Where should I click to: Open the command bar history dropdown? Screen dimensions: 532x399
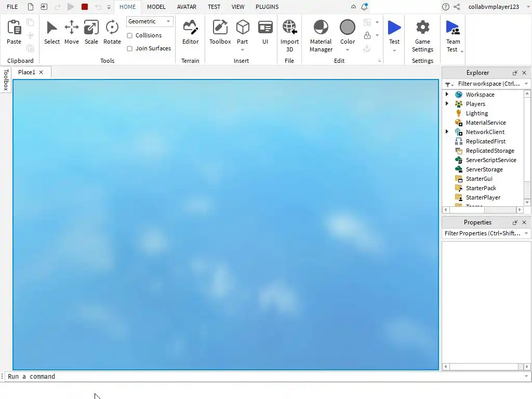(x=526, y=376)
